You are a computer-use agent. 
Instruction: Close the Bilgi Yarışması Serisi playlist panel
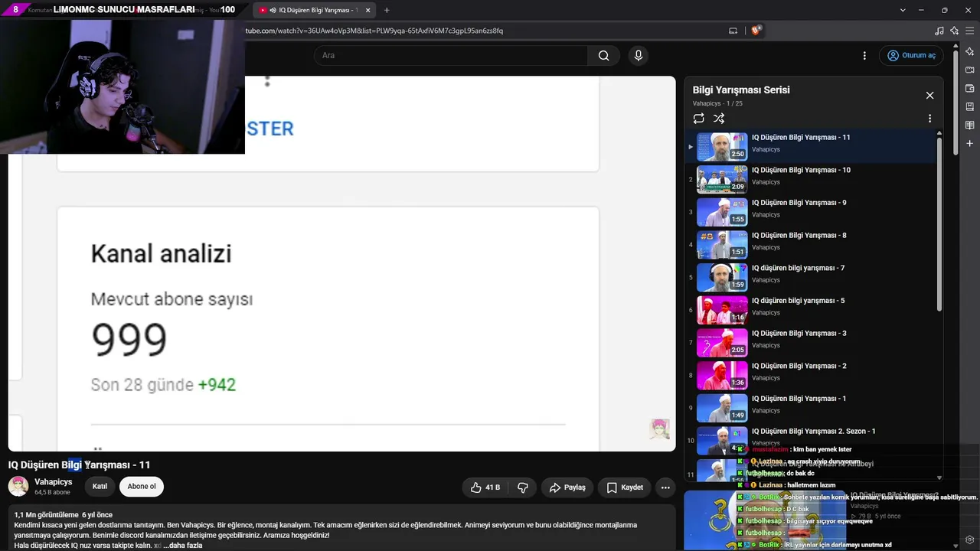[x=929, y=96]
